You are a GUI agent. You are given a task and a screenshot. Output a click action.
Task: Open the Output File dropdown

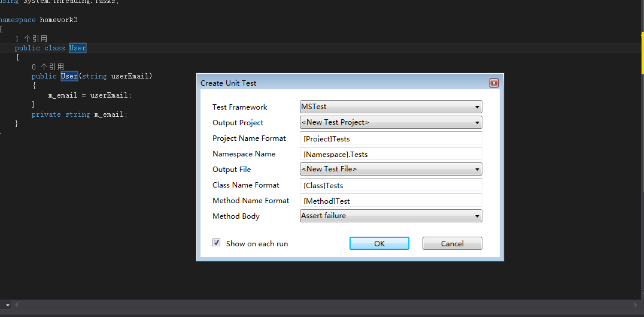(391, 169)
